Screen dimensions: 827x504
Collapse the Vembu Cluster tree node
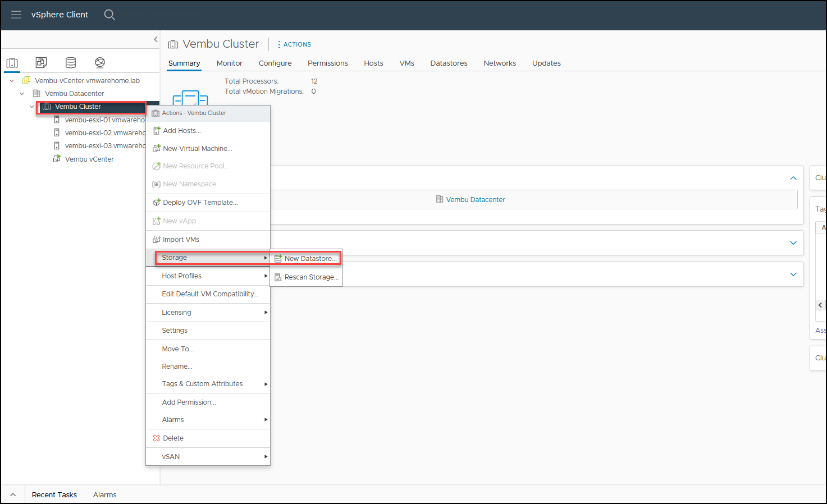[x=32, y=107]
